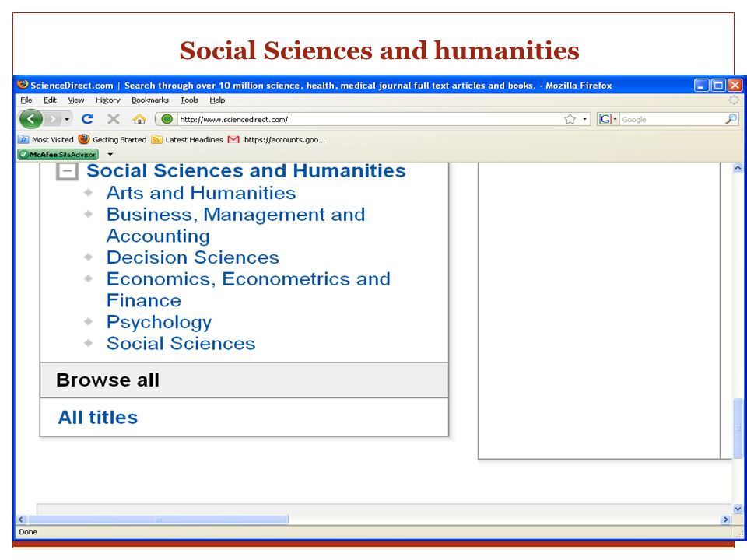Click the horizontal scrollbar left arrow
The image size is (747, 560).
pos(21,520)
